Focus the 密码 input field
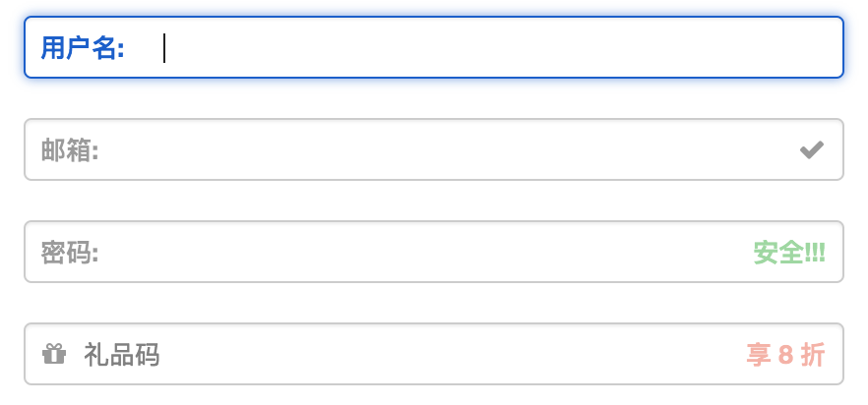 [x=423, y=253]
